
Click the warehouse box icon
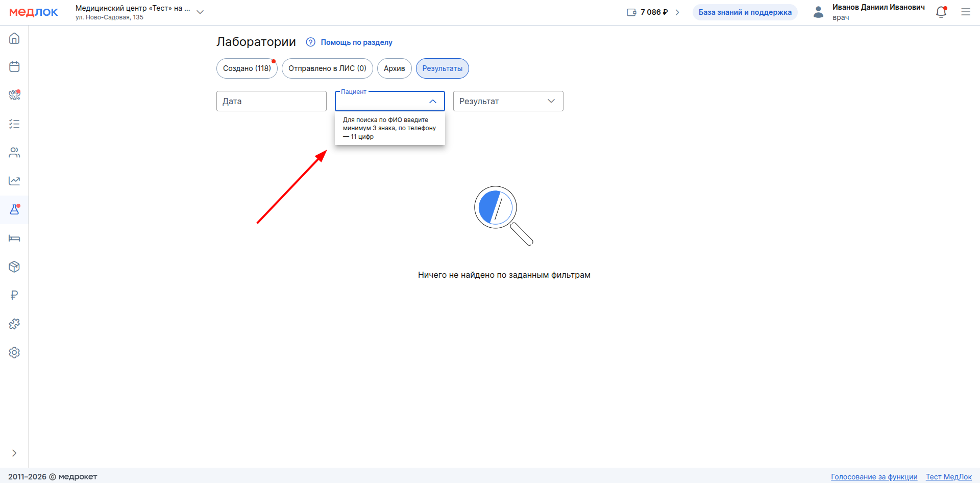pos(14,267)
